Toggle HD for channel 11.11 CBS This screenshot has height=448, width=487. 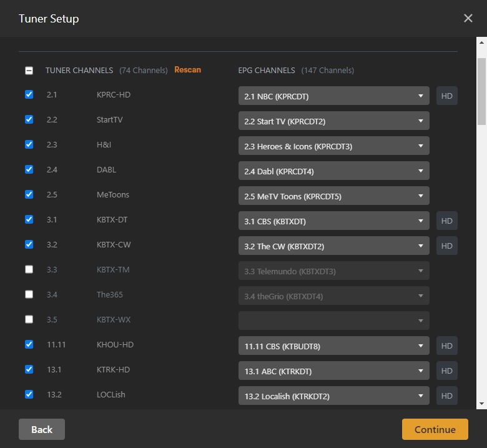coord(446,346)
